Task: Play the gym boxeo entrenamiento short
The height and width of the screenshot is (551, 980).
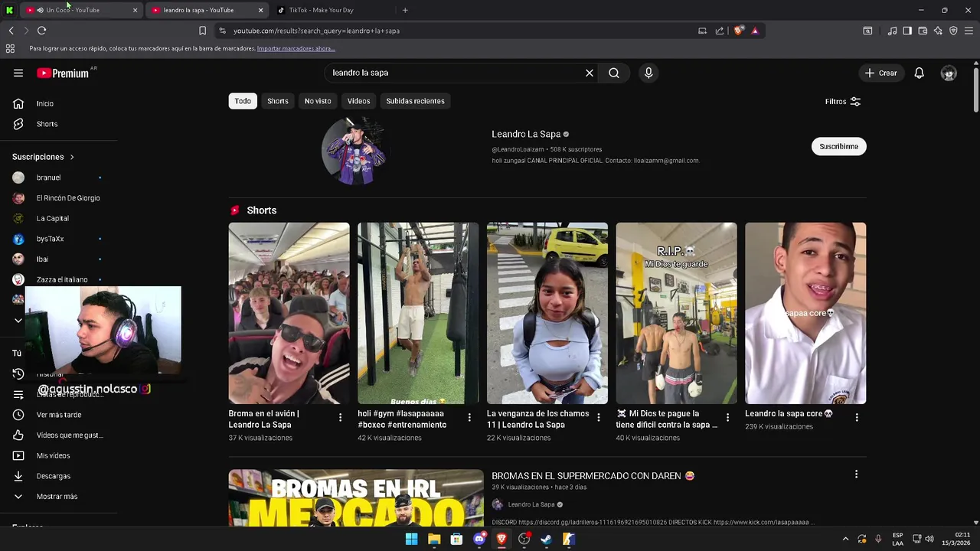Action: pos(418,313)
